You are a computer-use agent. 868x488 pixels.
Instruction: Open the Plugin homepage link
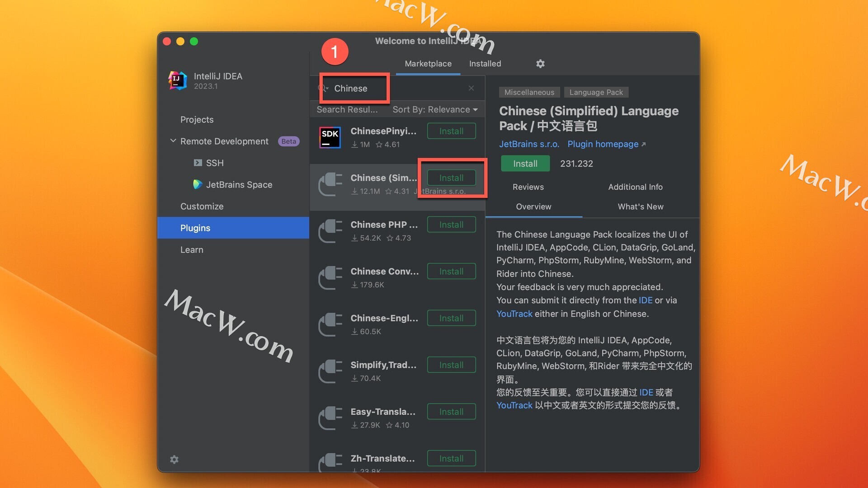(606, 144)
